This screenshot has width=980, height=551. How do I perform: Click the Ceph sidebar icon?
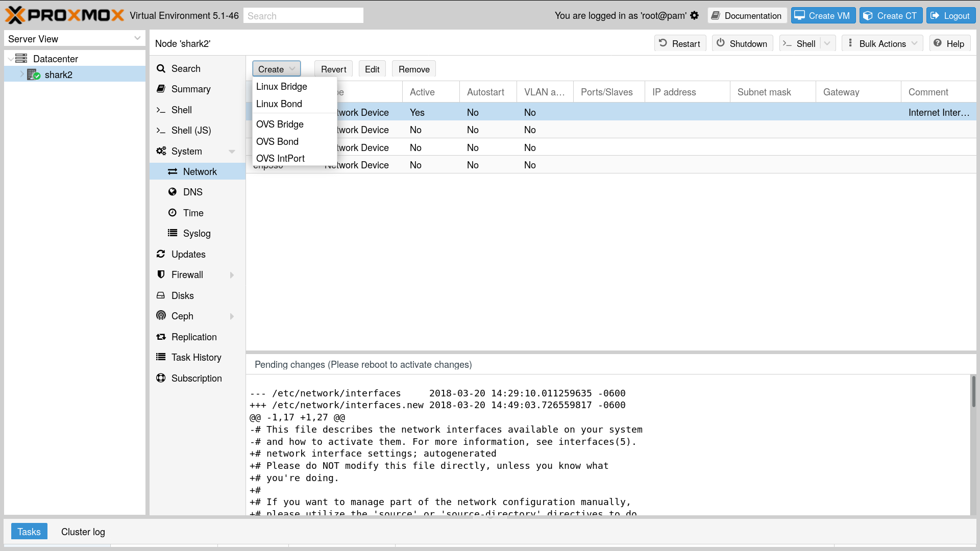click(161, 316)
